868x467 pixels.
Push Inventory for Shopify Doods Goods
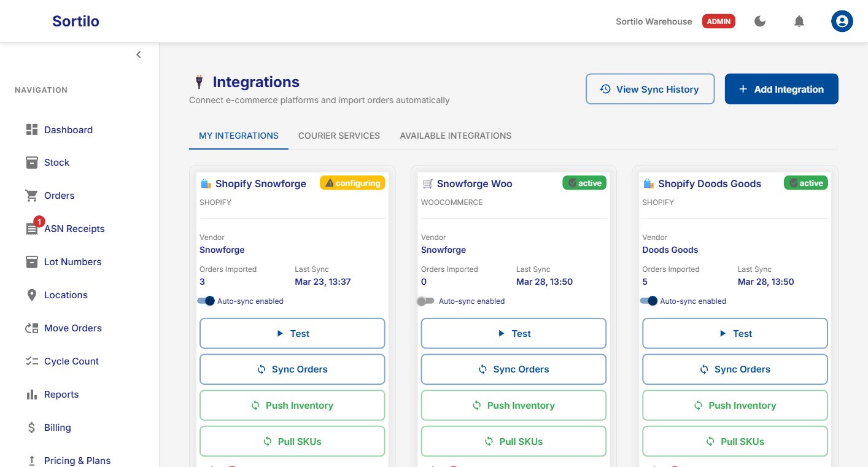coord(735,406)
